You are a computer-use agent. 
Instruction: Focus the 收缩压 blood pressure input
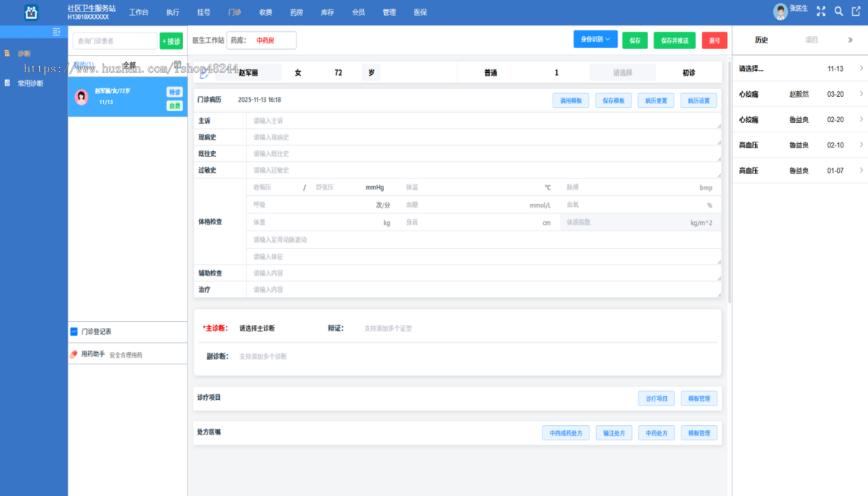tap(275, 187)
